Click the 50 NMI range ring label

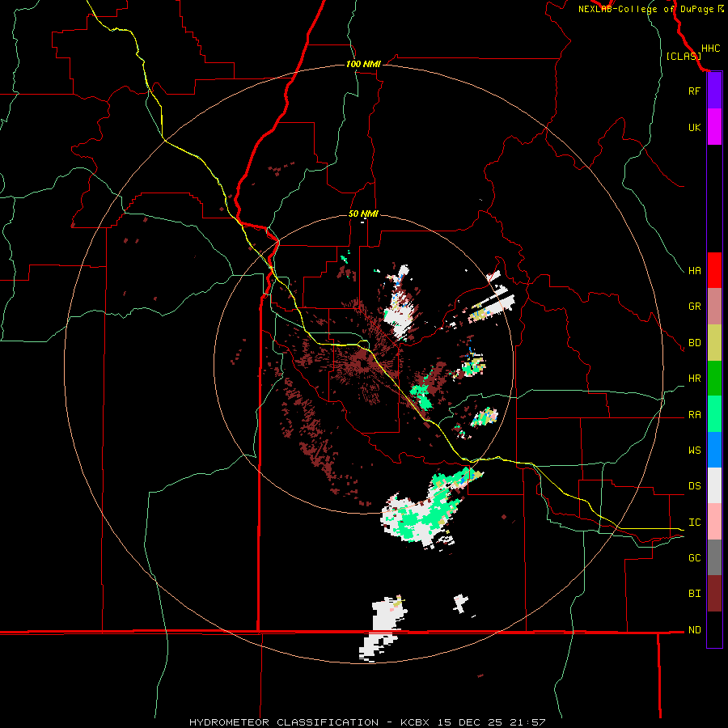[x=363, y=214]
